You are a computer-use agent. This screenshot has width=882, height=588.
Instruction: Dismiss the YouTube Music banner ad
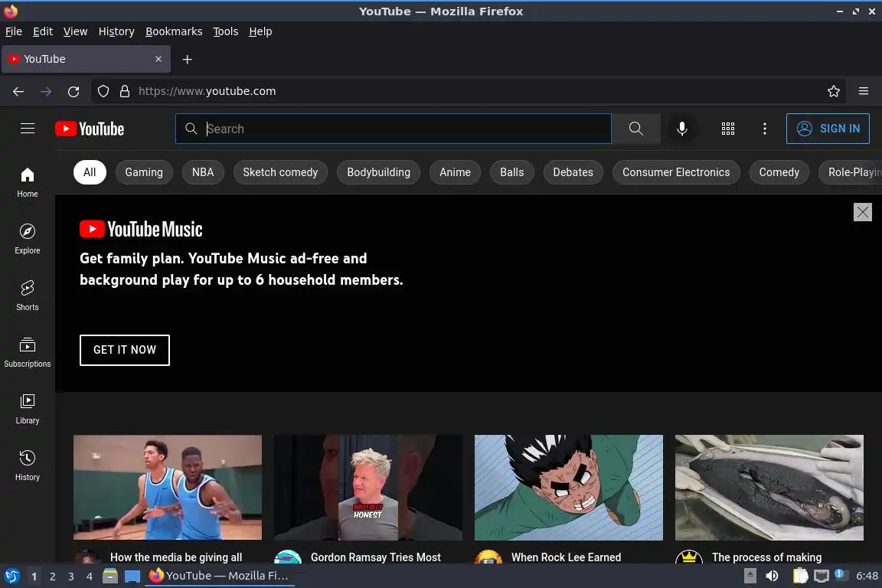tap(862, 212)
